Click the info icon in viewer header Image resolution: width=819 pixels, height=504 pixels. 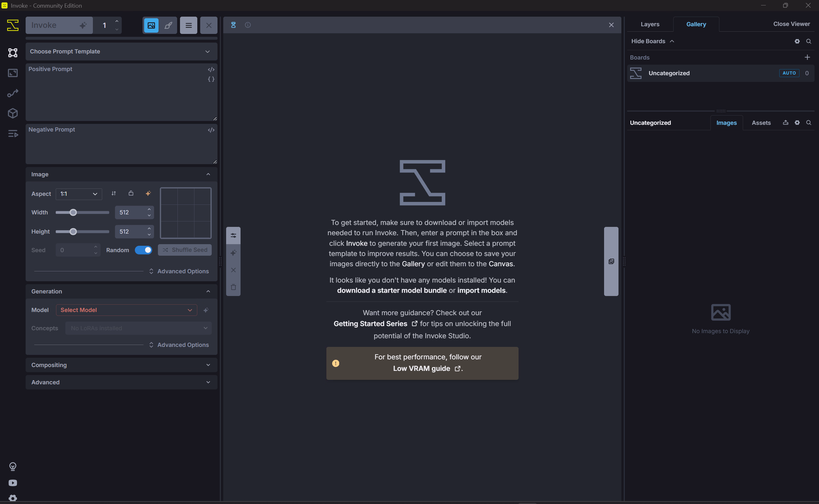click(248, 25)
